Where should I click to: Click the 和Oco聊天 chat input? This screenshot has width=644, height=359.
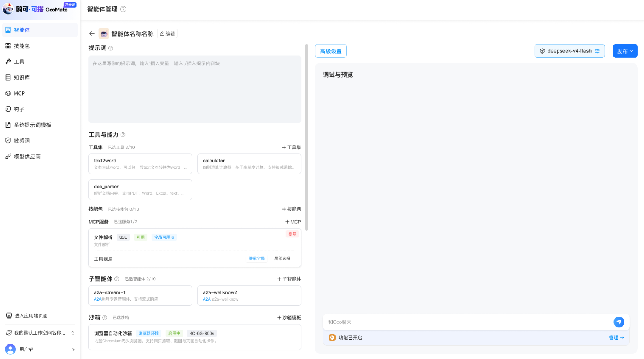(468, 322)
